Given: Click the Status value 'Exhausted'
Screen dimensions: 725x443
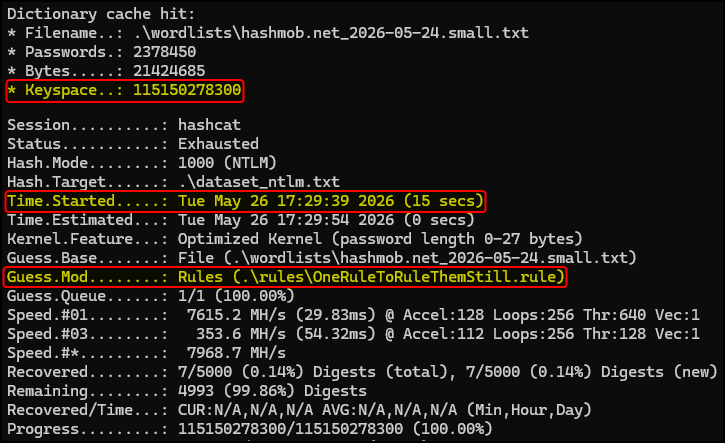Looking at the screenshot, I should tap(218, 144).
